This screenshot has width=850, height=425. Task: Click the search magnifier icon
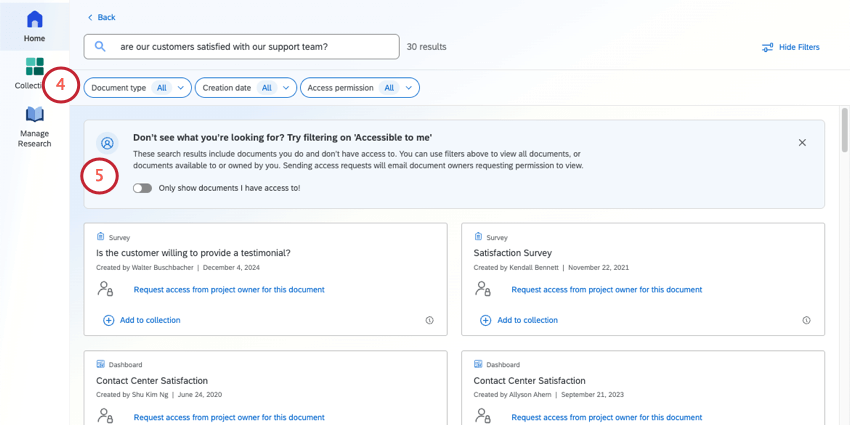pos(100,46)
